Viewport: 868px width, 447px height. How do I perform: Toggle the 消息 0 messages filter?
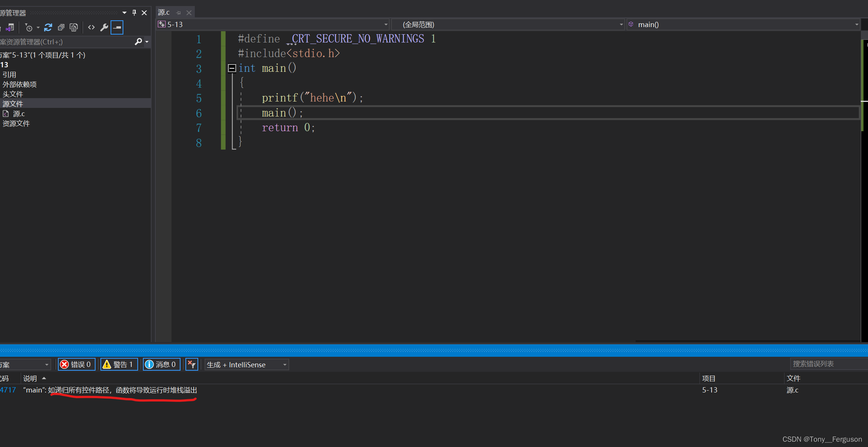point(162,364)
